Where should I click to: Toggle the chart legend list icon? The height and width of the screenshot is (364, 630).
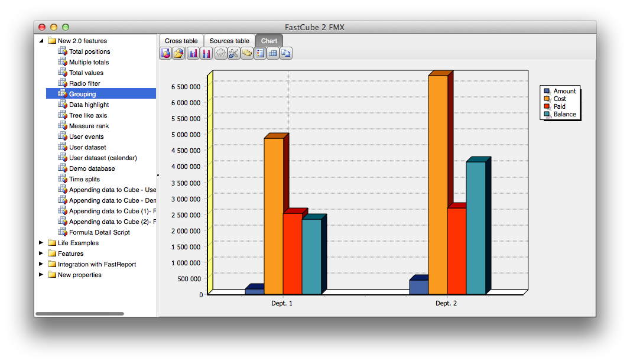260,53
